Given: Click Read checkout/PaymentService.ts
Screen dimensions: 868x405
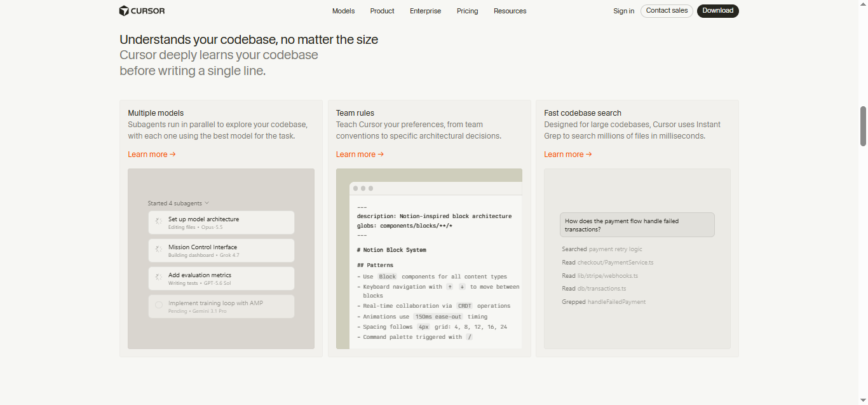Looking at the screenshot, I should click(607, 263).
